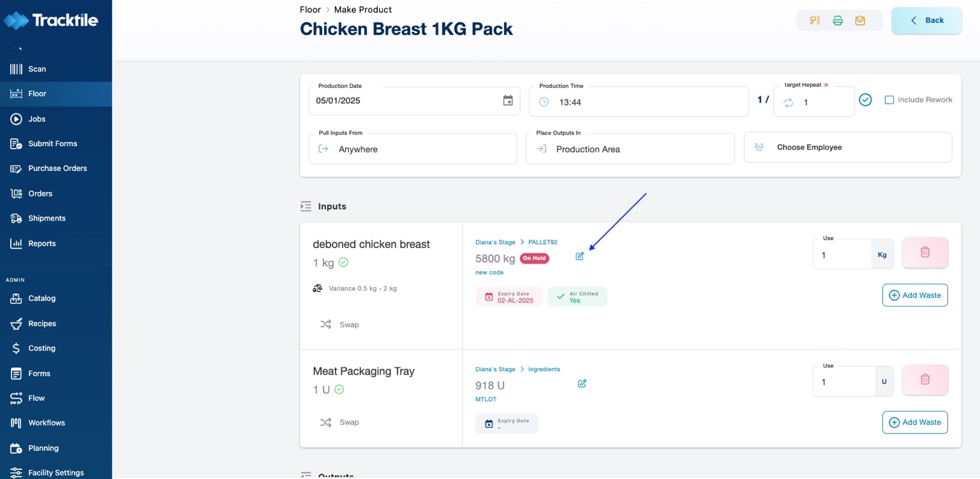Click Add Waste for deboned chicken breast
Screen dimensions: 980x479
[x=915, y=295]
